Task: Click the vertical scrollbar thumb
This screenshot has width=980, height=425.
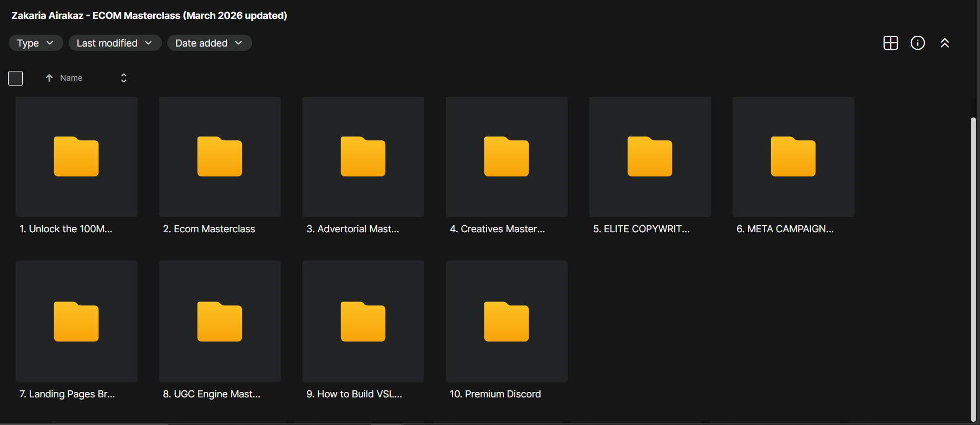Action: tap(973, 269)
